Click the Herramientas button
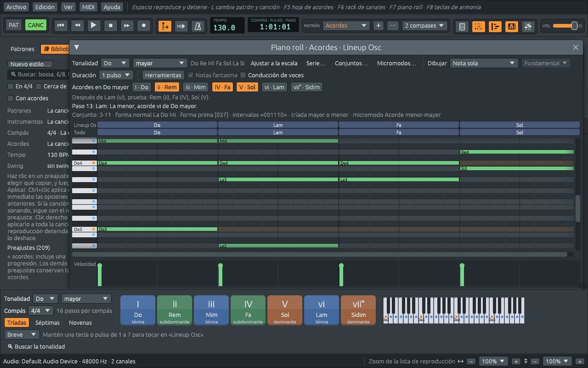588x368 pixels. click(164, 75)
